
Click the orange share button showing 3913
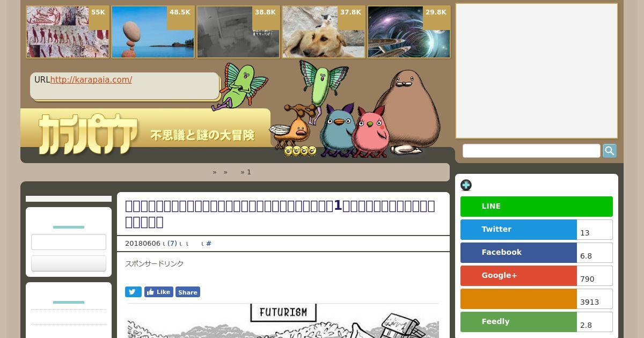point(518,299)
